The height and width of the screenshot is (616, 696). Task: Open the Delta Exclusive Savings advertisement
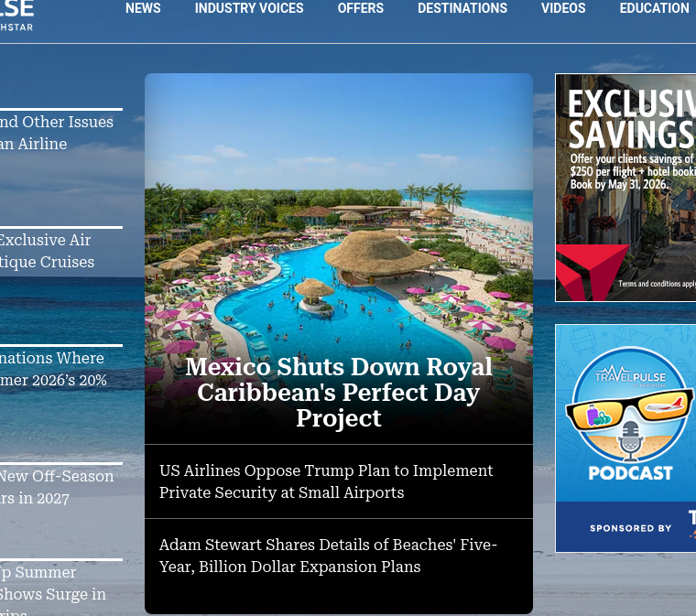click(x=625, y=188)
